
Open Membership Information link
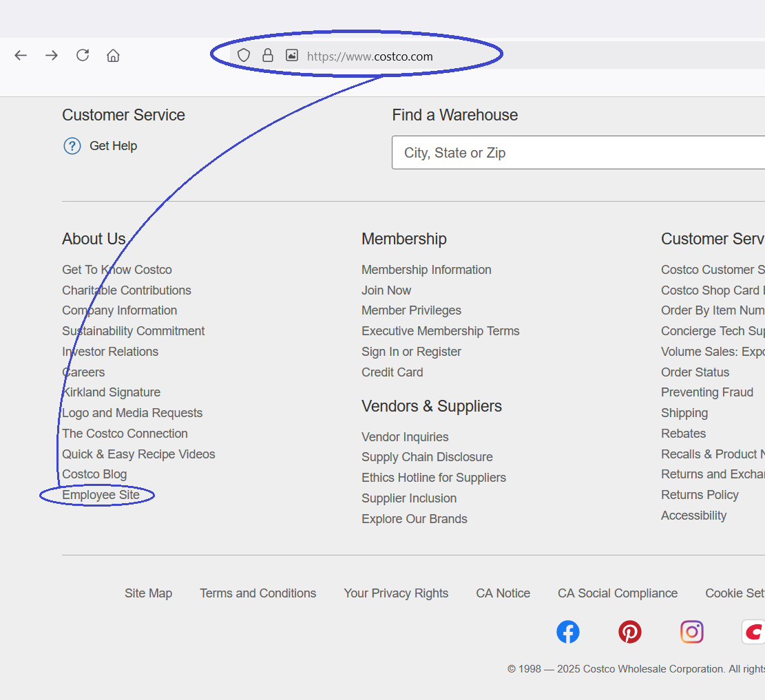tap(426, 270)
